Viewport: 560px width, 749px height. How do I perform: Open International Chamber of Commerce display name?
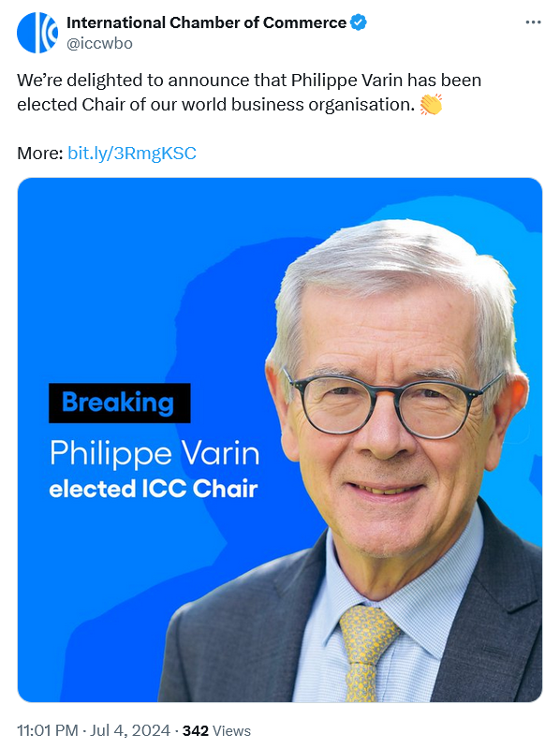pyautogui.click(x=206, y=22)
